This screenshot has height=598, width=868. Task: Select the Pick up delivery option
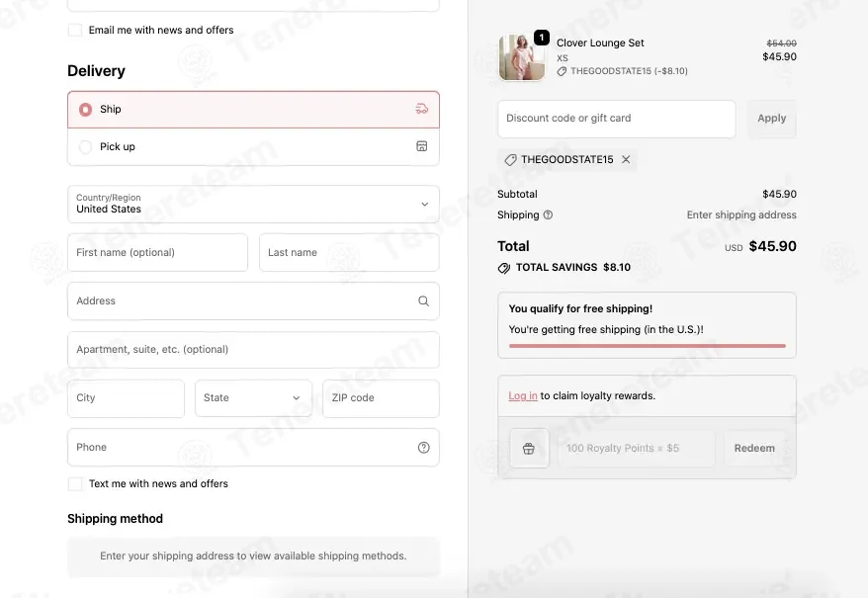pos(253,146)
